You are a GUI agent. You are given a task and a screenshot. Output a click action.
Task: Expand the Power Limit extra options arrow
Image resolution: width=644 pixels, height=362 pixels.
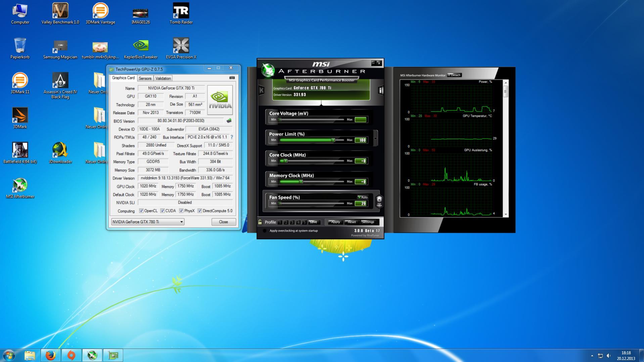[375, 139]
